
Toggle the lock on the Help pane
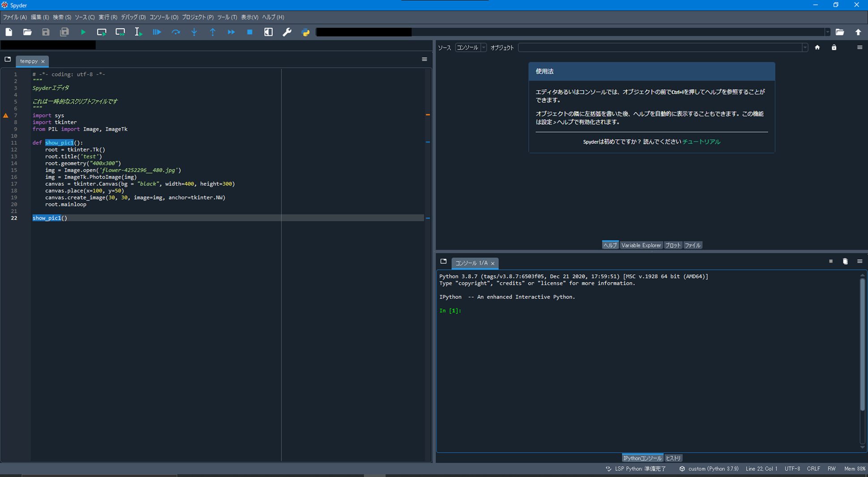[834, 47]
